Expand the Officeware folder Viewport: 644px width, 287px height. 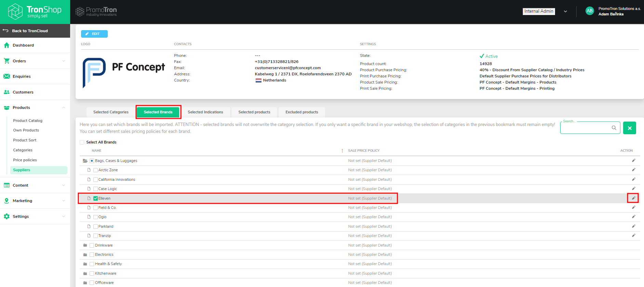click(85, 283)
